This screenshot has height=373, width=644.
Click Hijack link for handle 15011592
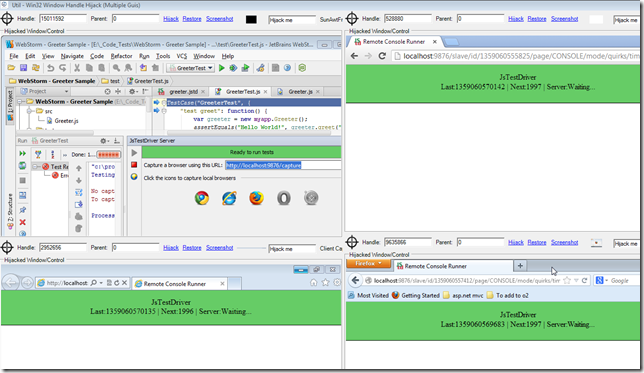point(171,19)
